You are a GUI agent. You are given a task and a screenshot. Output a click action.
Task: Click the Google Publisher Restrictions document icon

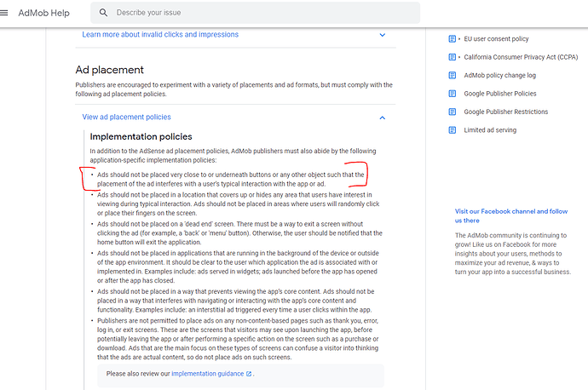453,112
